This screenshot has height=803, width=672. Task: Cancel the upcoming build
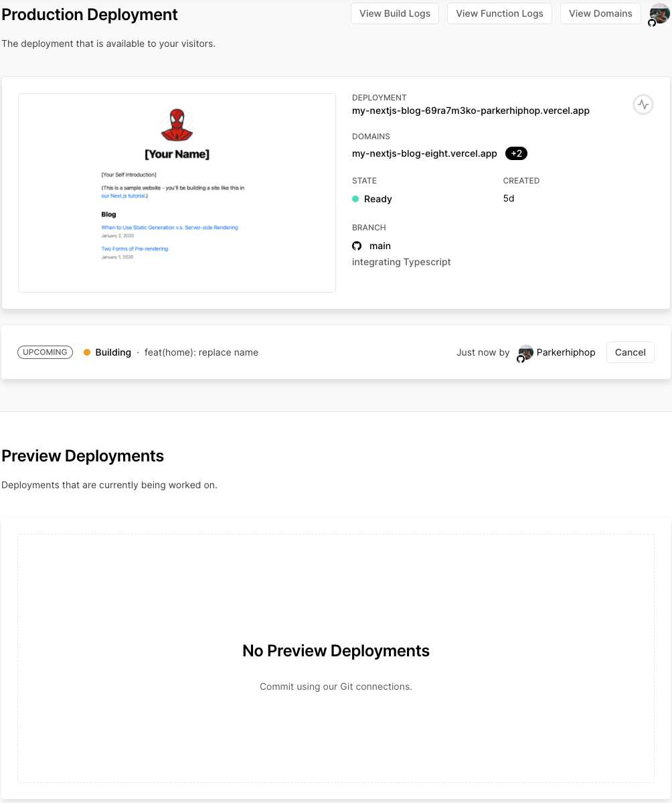(x=630, y=352)
